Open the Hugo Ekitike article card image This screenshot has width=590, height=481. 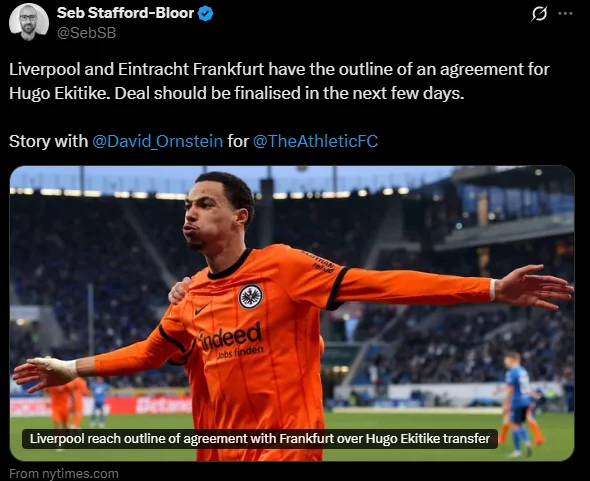pyautogui.click(x=292, y=313)
